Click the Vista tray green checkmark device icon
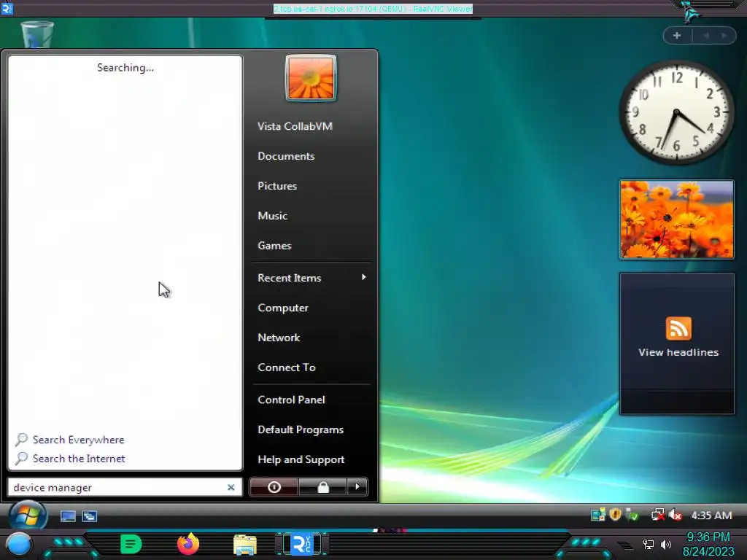747x560 pixels. 632,515
